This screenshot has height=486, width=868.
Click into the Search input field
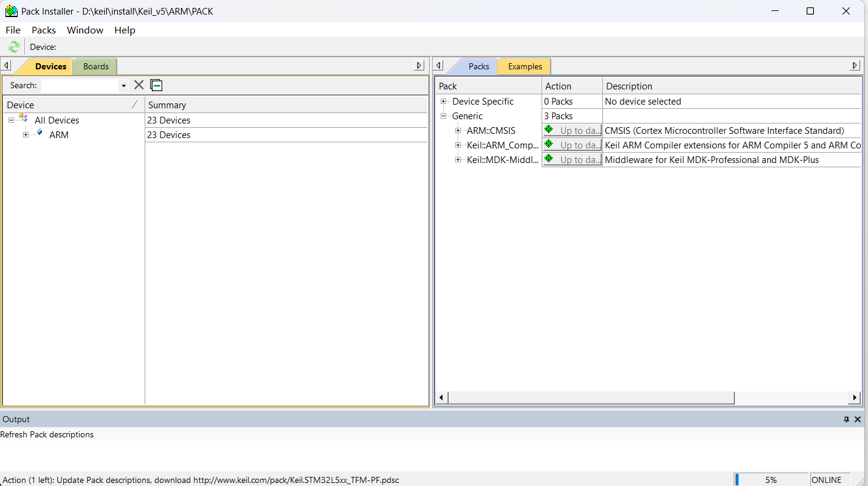[80, 86]
